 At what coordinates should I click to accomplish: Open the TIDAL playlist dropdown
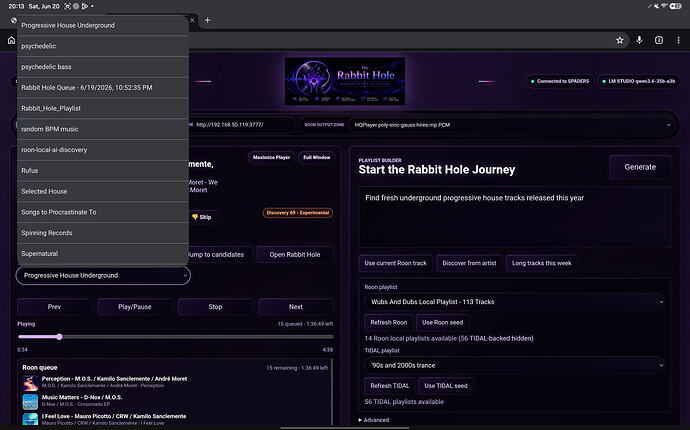[x=514, y=365]
